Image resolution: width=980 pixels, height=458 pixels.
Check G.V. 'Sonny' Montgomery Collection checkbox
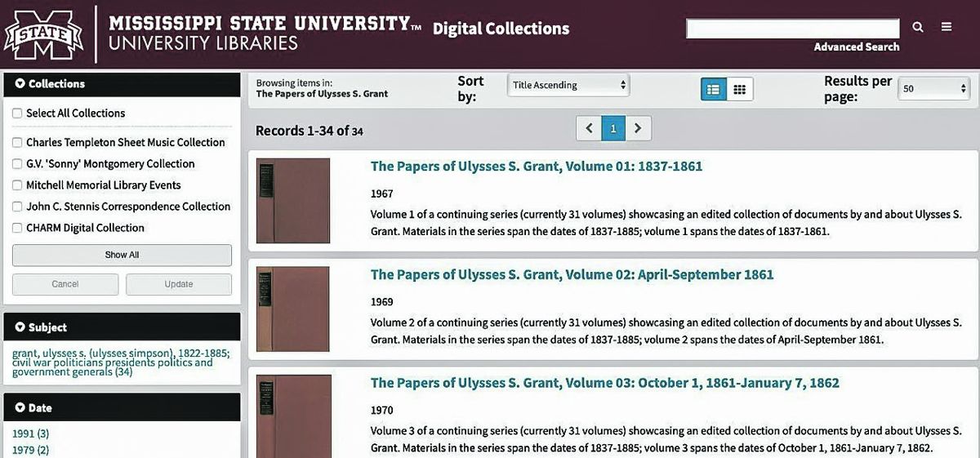pyautogui.click(x=17, y=164)
